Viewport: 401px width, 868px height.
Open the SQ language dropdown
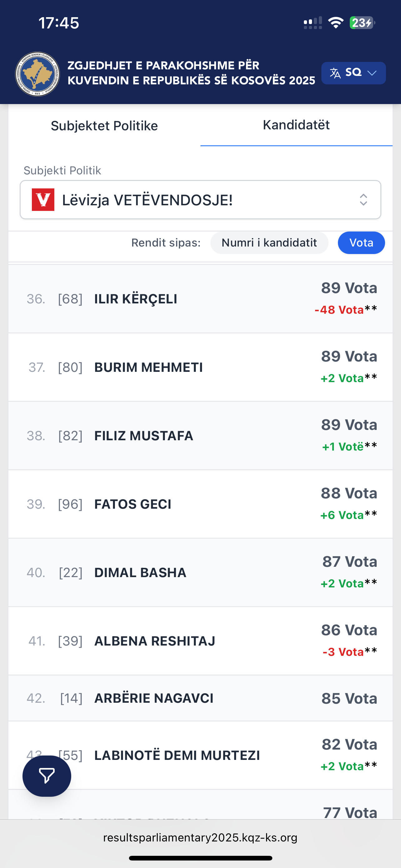(354, 73)
